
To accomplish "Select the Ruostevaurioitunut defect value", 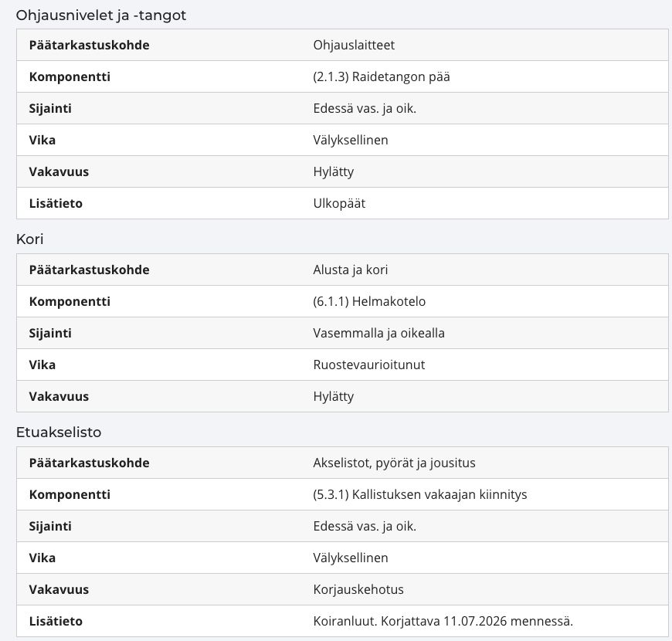I will click(x=368, y=365).
